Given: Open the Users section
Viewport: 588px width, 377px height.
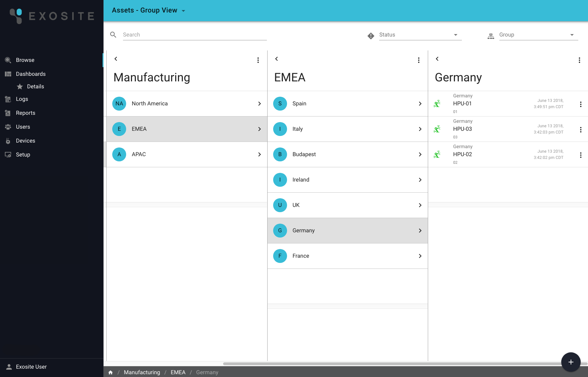Looking at the screenshot, I should click(x=23, y=127).
